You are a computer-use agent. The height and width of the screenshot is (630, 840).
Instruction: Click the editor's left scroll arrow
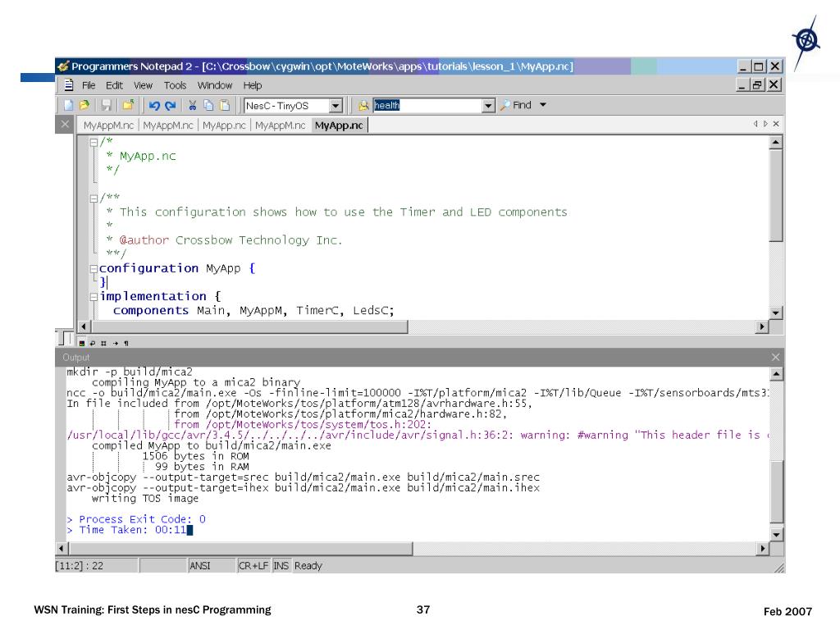pos(84,326)
